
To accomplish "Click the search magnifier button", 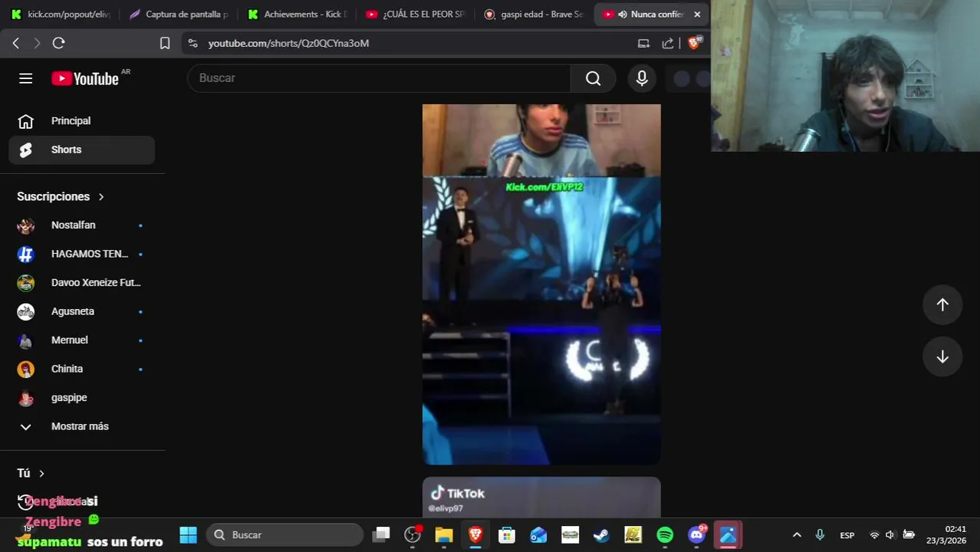I will (x=593, y=78).
